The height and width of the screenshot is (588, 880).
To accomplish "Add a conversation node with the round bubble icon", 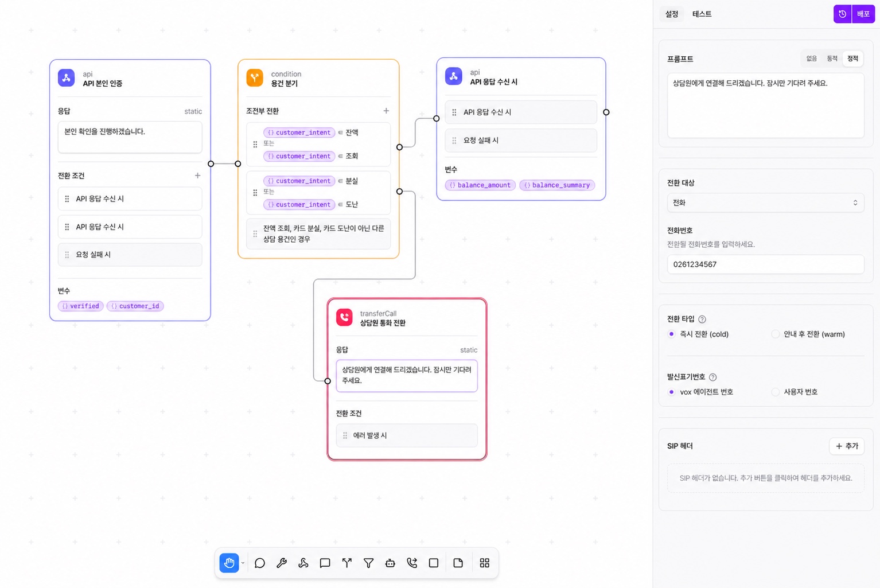I will [x=260, y=563].
